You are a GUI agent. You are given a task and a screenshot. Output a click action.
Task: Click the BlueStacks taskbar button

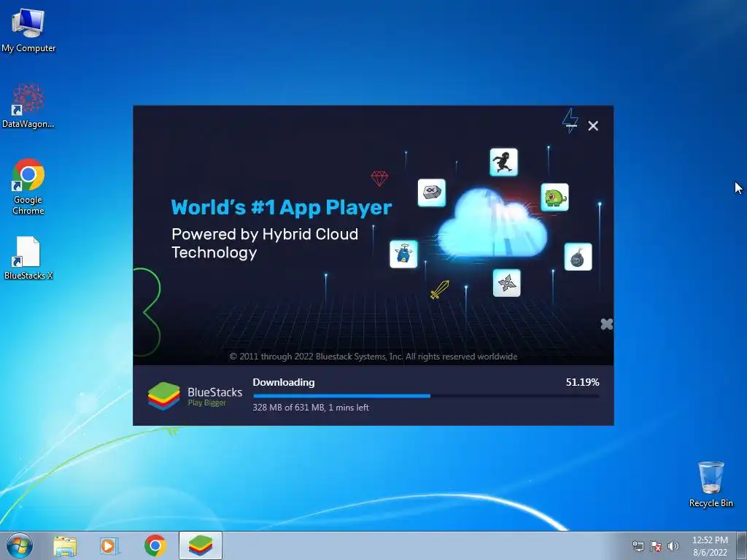[201, 545]
